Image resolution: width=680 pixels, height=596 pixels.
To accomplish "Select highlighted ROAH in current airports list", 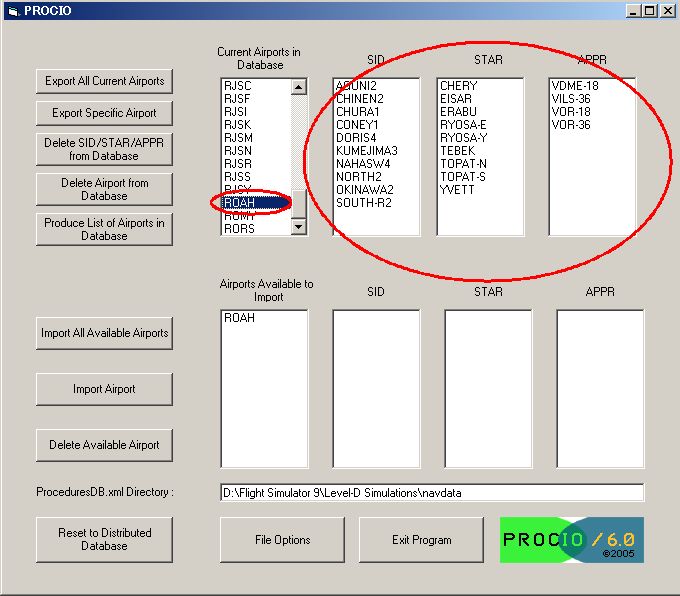I will coord(256,203).
